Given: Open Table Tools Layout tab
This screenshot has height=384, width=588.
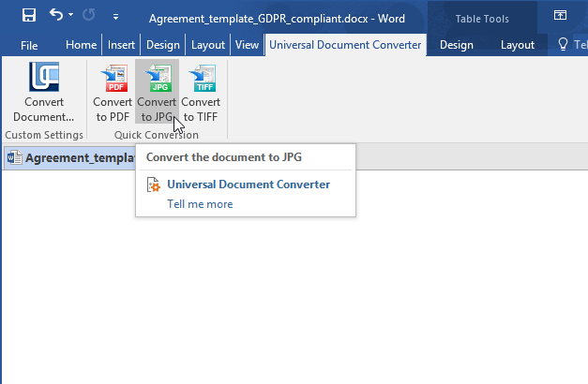Looking at the screenshot, I should (x=518, y=45).
